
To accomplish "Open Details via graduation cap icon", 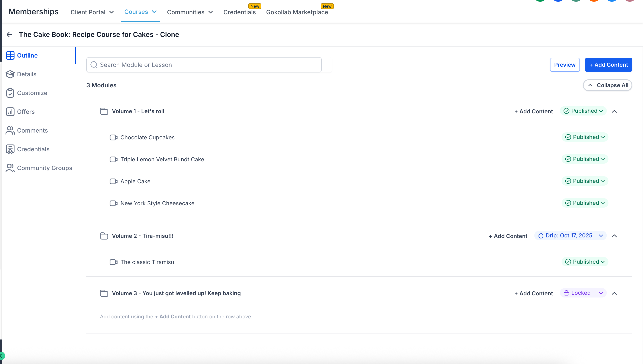I will pos(10,74).
